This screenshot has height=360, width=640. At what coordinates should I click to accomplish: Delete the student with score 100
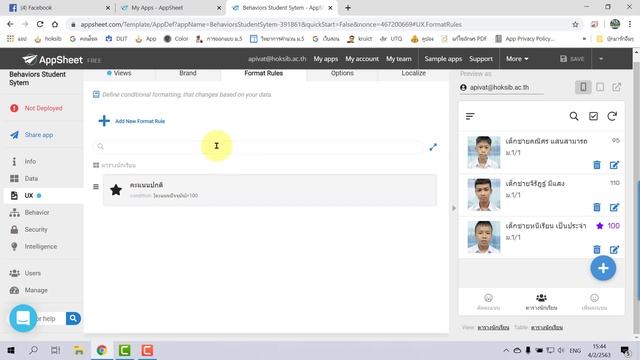(x=597, y=249)
